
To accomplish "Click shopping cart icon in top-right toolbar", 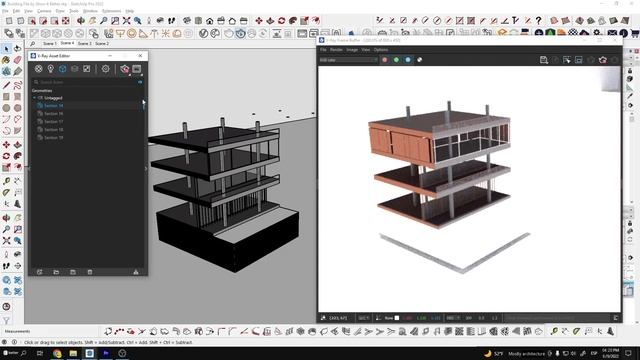I will (x=635, y=33).
